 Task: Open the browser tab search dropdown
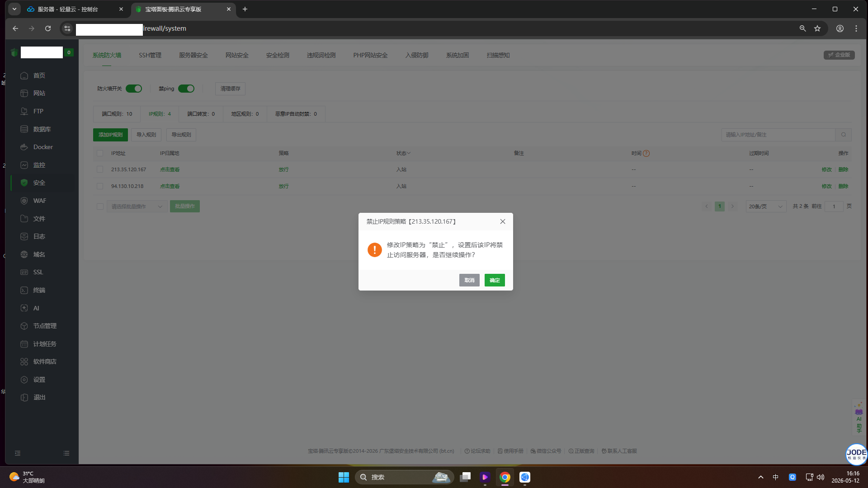click(x=14, y=9)
